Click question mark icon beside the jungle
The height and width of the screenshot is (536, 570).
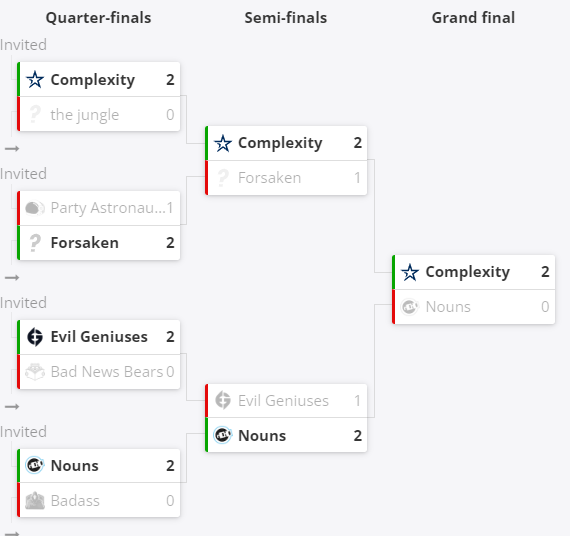35,115
